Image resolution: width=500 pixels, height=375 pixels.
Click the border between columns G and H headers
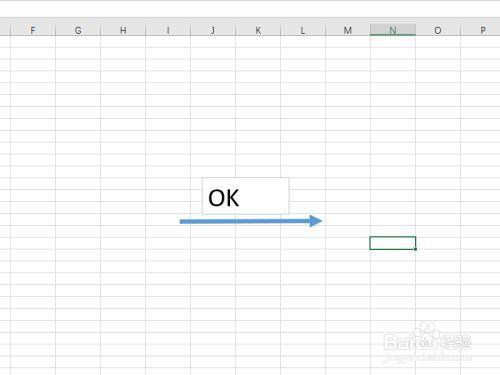click(100, 30)
